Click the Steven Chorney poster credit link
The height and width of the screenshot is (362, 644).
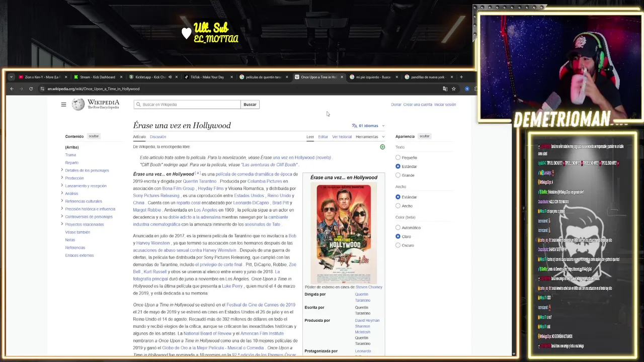click(369, 287)
